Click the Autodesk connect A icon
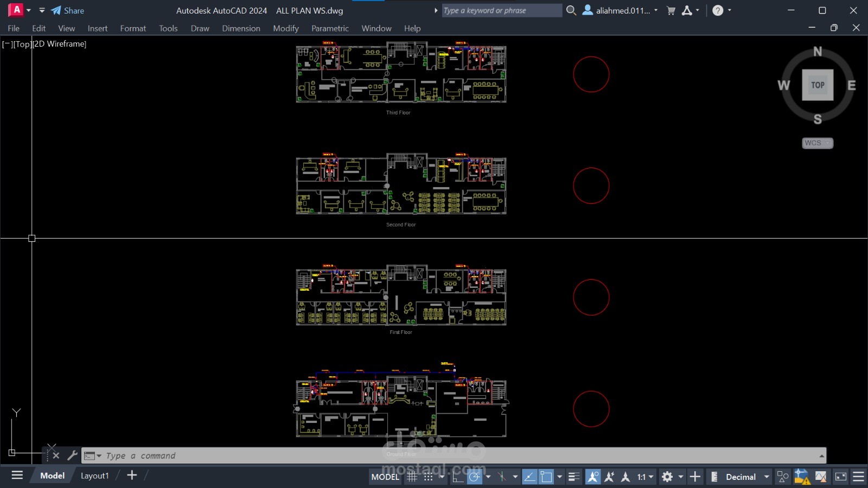Viewport: 868px width, 488px height. click(687, 10)
